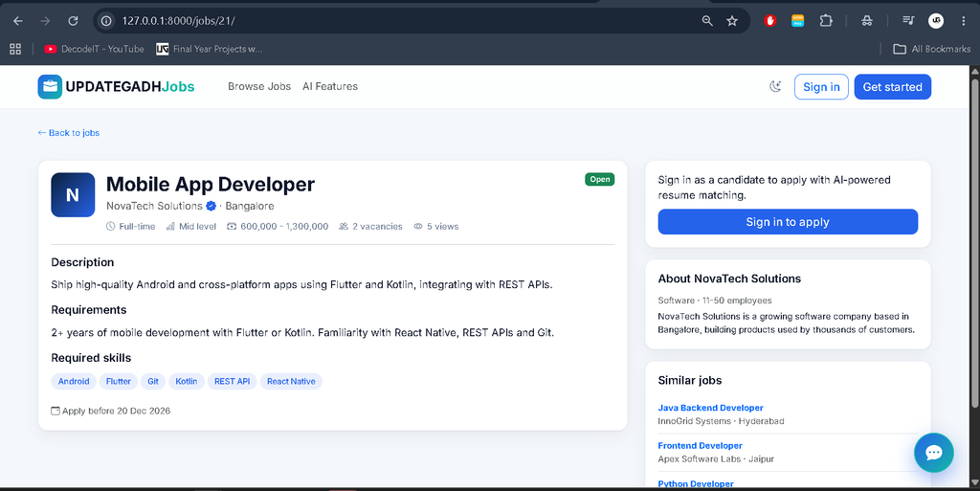980x491 pixels.
Task: Select the REST API skill tag
Action: pyautogui.click(x=232, y=381)
